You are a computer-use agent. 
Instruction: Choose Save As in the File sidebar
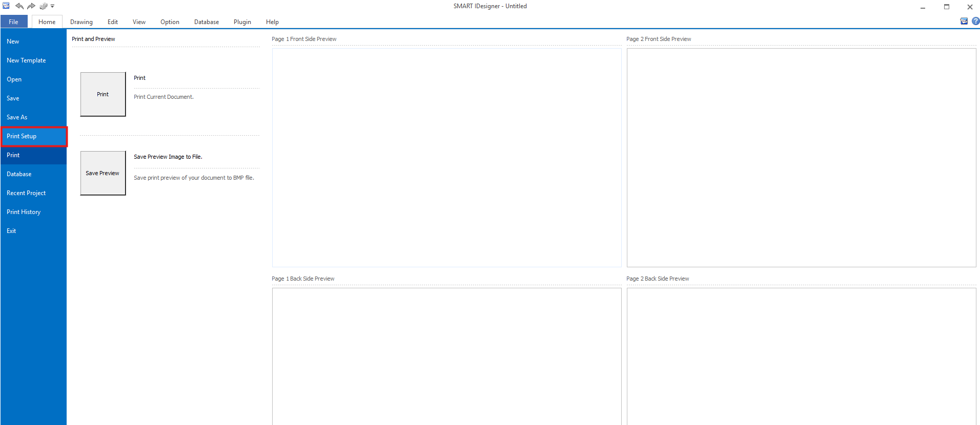[x=33, y=117]
